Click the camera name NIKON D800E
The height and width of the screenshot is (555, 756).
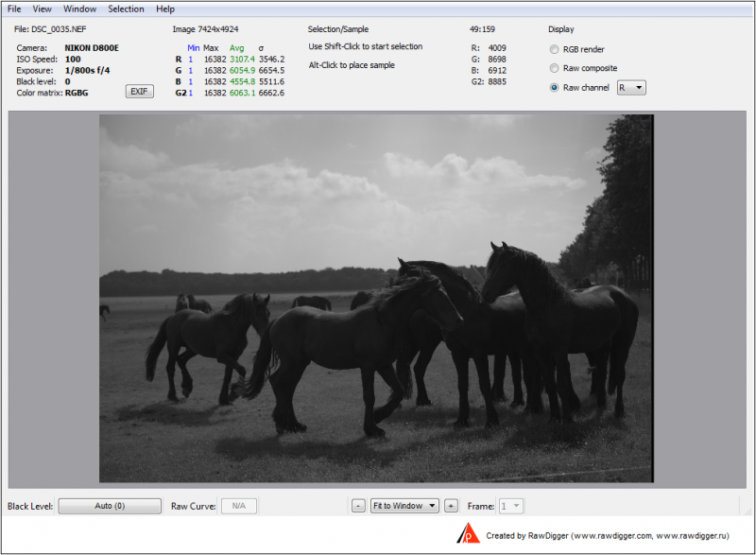[92, 47]
